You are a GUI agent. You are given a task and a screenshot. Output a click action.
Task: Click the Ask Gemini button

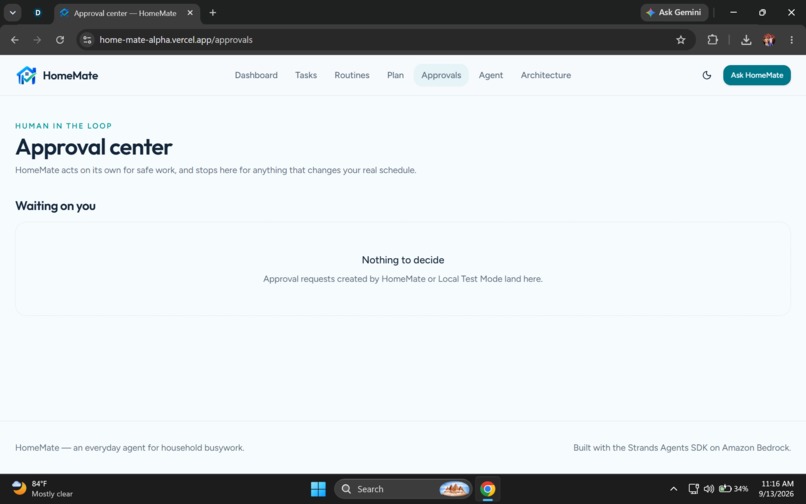[674, 12]
